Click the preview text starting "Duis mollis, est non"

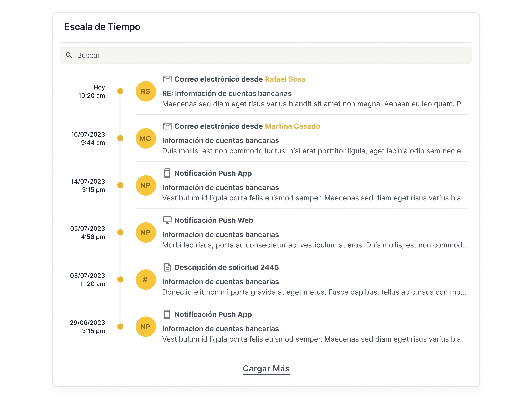tap(315, 151)
